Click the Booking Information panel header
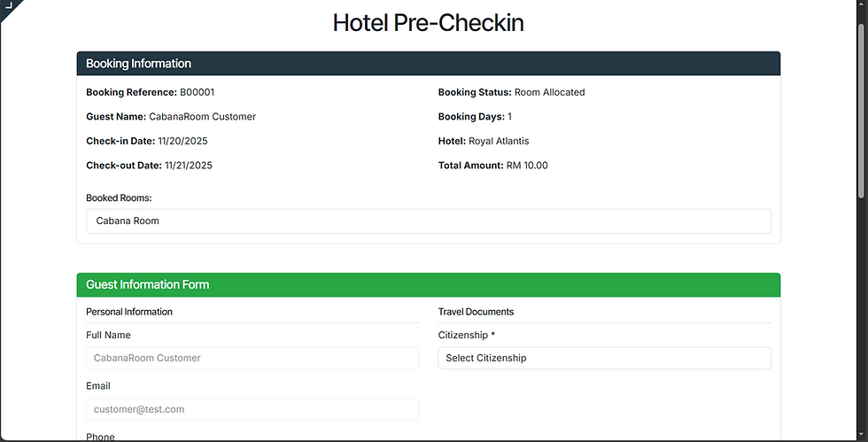This screenshot has height=442, width=868. pos(428,64)
